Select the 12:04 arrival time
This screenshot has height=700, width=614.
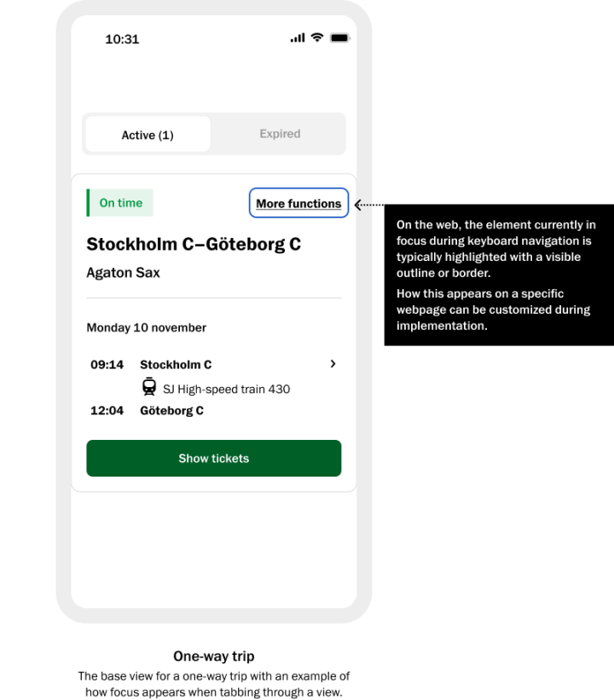pos(107,411)
